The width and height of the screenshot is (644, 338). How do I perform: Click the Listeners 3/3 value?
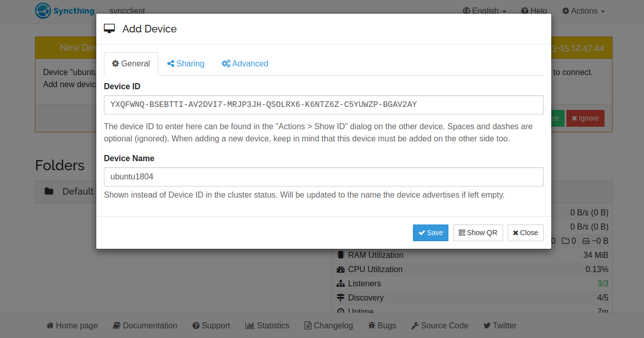pos(602,284)
